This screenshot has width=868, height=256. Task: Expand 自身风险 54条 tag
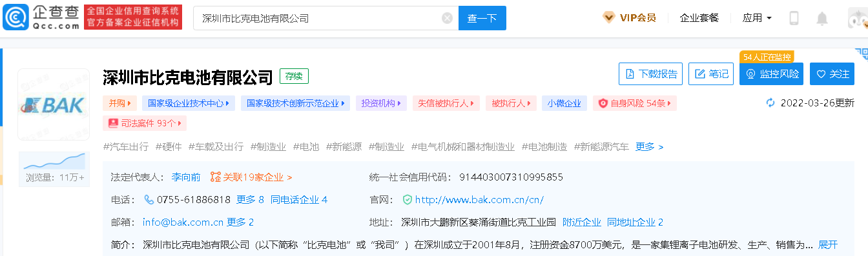(x=635, y=103)
